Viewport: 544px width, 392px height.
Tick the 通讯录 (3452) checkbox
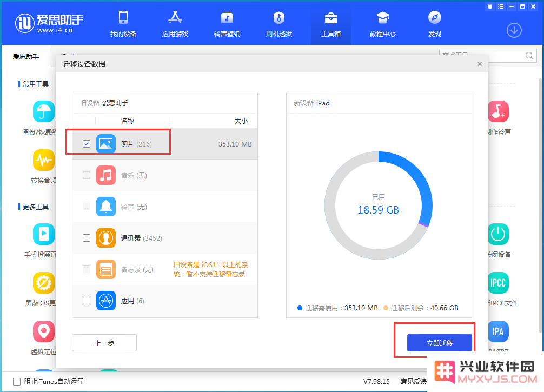point(87,238)
